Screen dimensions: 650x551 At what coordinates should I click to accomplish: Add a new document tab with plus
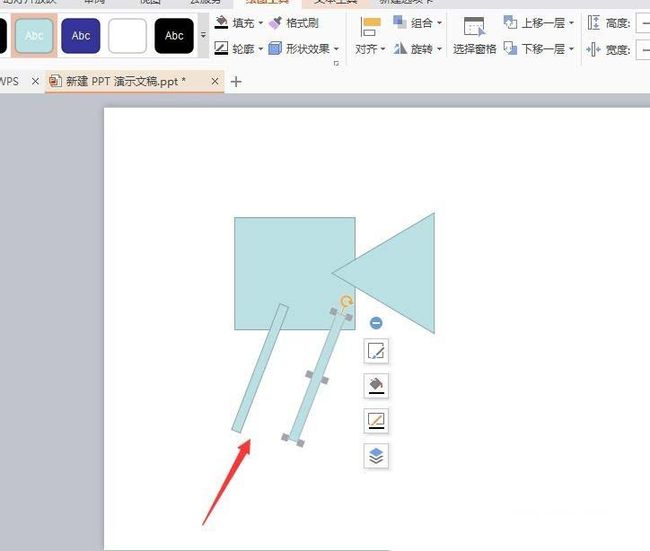[x=236, y=82]
